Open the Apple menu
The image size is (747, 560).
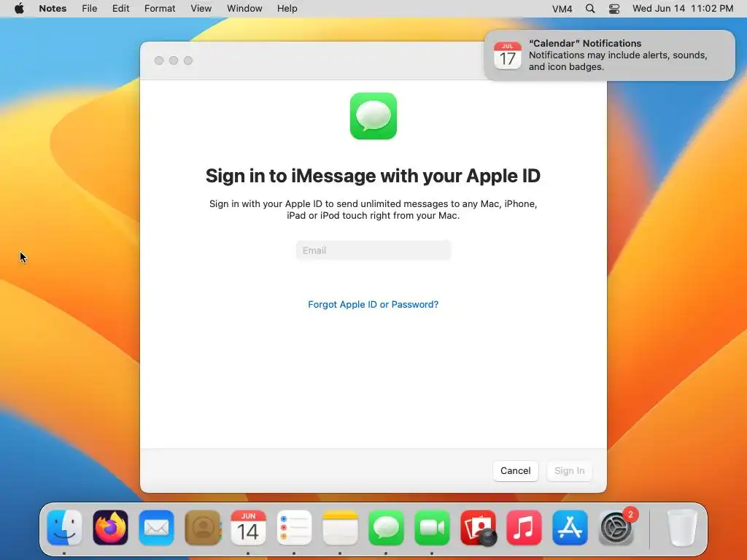click(19, 9)
